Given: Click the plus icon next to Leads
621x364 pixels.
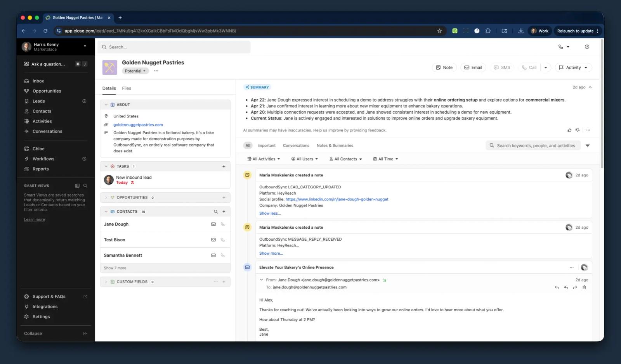Looking at the screenshot, I should tap(84, 101).
